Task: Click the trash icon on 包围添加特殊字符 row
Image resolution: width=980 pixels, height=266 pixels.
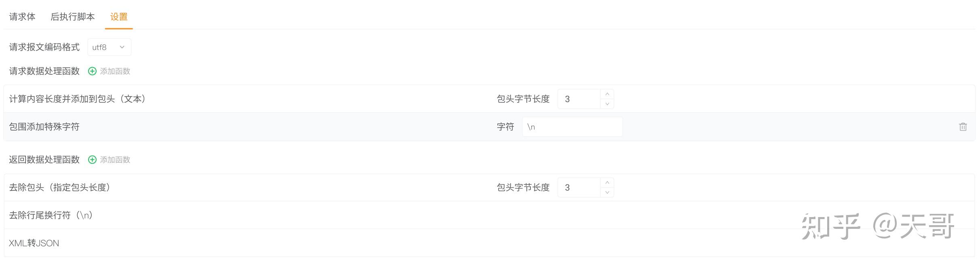Action: (964, 127)
